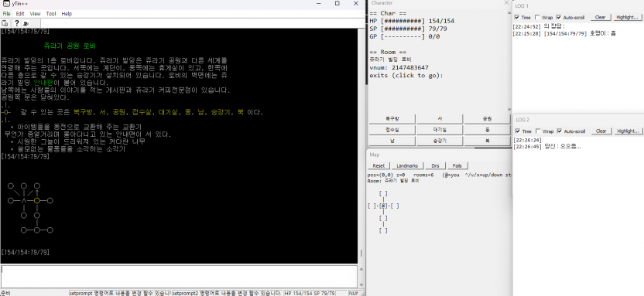Viewport: 644px width, 296px height.
Task: Go to 대기실 via exit button
Action: pos(440,130)
